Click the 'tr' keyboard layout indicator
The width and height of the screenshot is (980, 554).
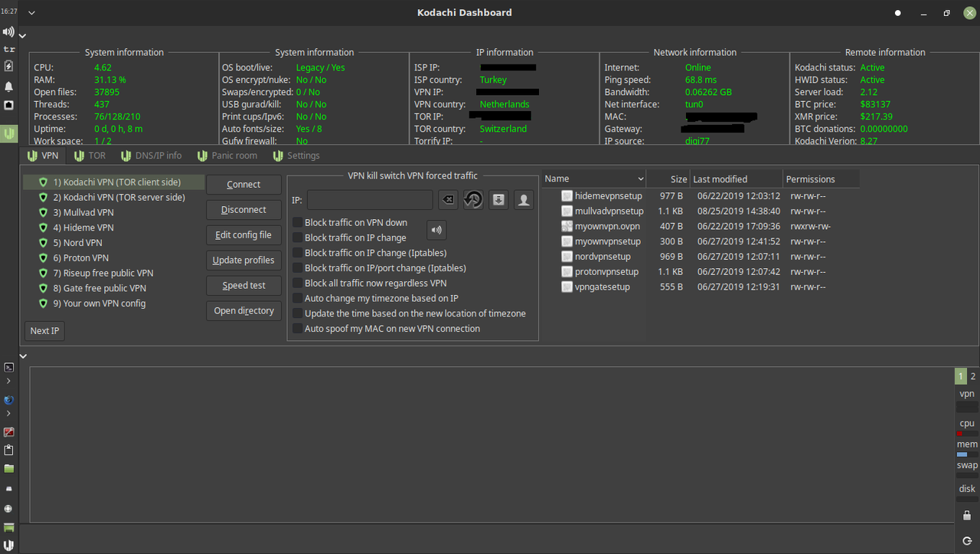(8, 49)
